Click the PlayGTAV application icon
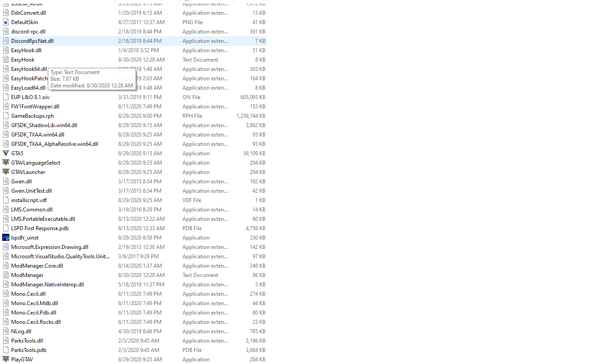Screen dimensions: 605x364 (x=6, y=360)
